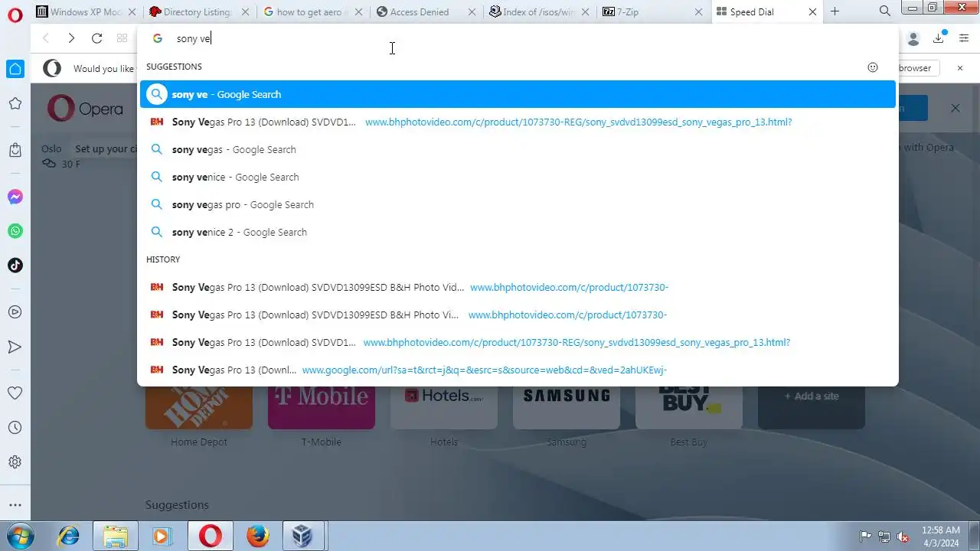Close the Speed Dial tab
The image size is (980, 551).
click(812, 11)
